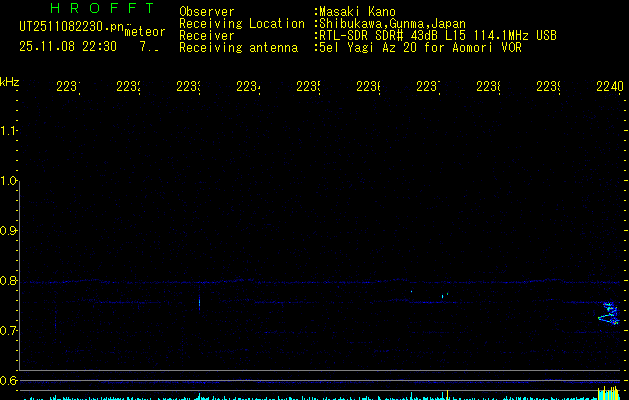
Task: Click the kHz axis unit label
Action: click(10, 81)
